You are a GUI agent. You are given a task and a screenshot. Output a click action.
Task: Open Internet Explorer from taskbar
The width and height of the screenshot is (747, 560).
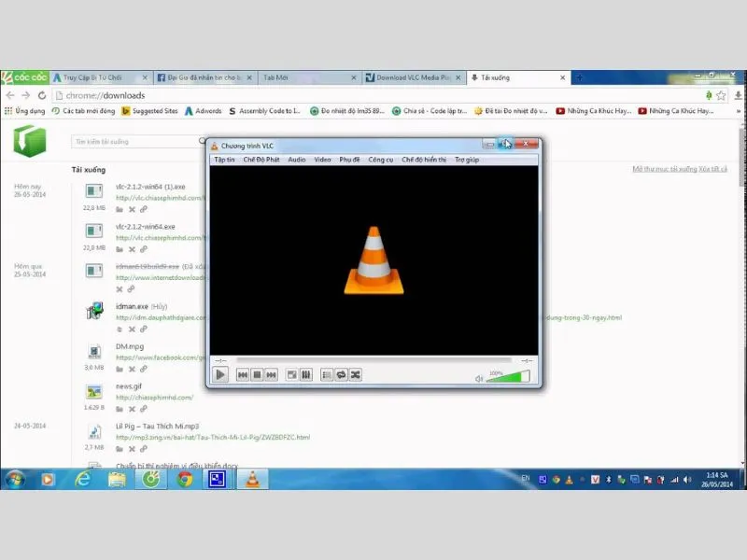click(x=83, y=479)
